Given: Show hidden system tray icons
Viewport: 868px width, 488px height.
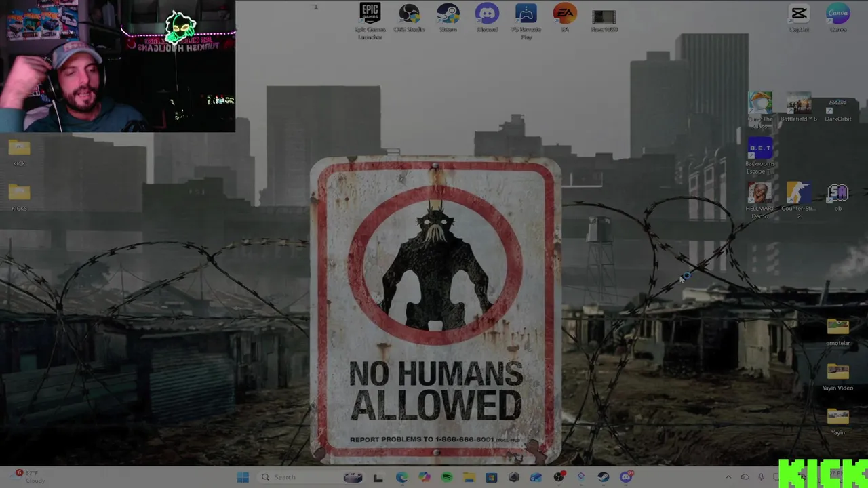Looking at the screenshot, I should point(728,477).
